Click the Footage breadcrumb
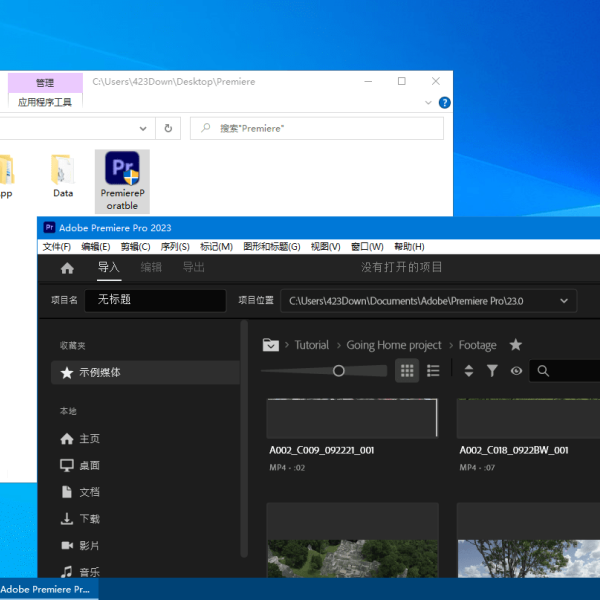600x600 pixels. 478,345
